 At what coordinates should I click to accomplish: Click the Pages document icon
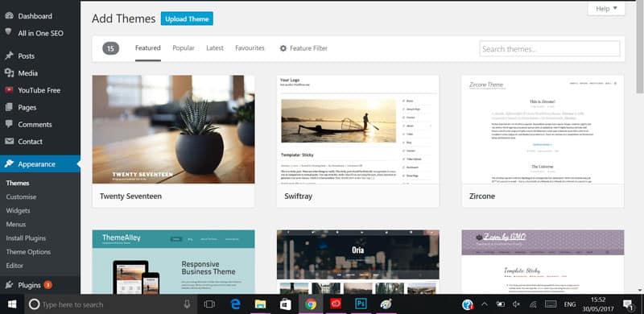(9, 107)
